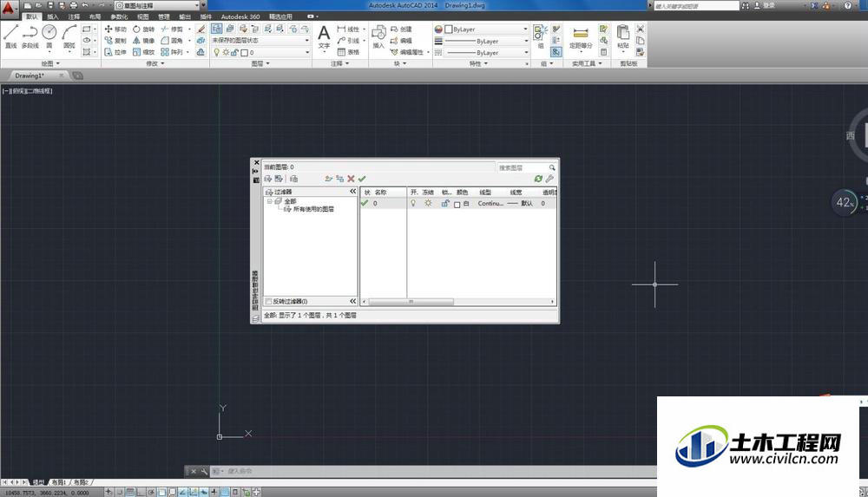Click the 插入 (Insert block) icon
The image size is (868, 497).
[378, 37]
